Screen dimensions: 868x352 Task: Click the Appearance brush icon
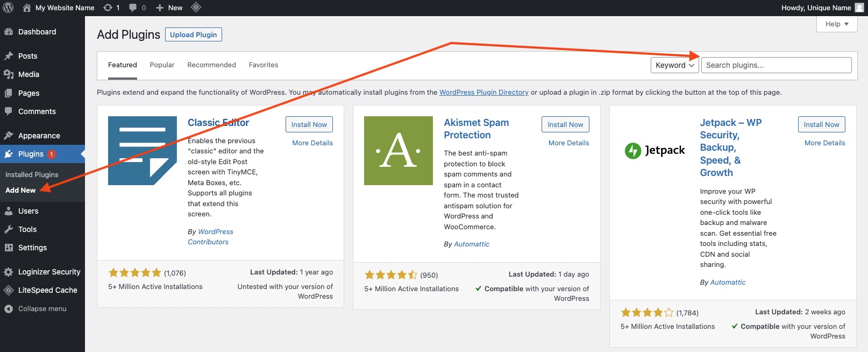(x=9, y=136)
